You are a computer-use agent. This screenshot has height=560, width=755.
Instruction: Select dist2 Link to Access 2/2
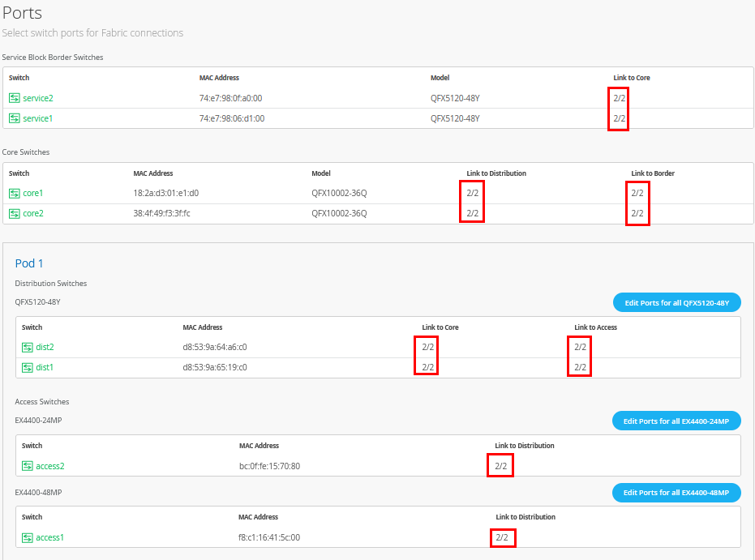pos(580,347)
